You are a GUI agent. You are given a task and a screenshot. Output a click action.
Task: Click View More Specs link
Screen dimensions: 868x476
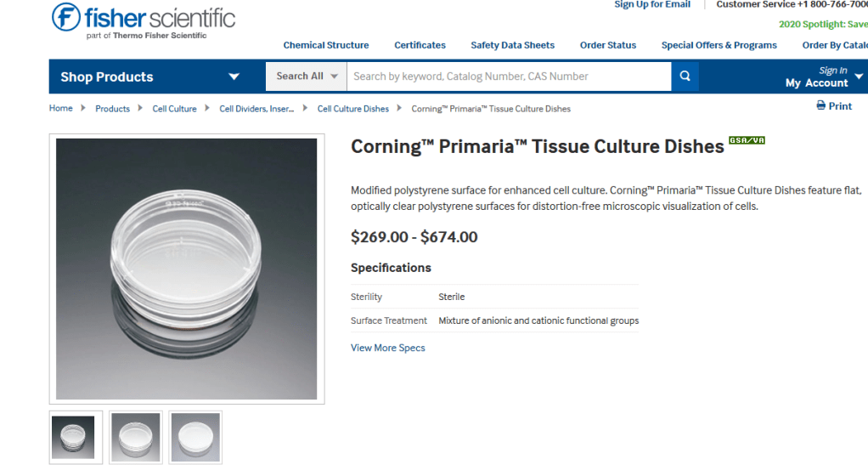pyautogui.click(x=388, y=348)
